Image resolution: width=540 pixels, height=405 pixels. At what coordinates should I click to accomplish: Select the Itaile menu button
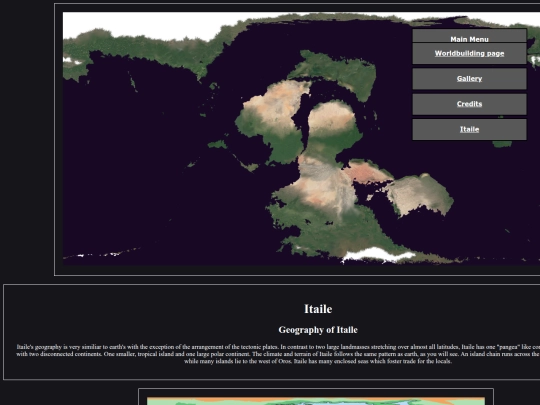pos(469,129)
